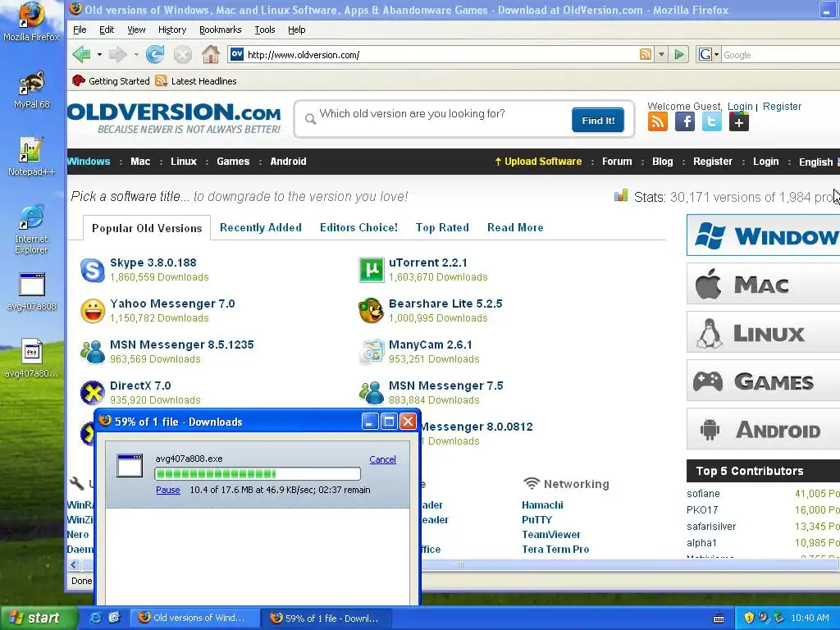840x630 pixels.
Task: Pause the avg407a808.exe download
Action: (167, 490)
